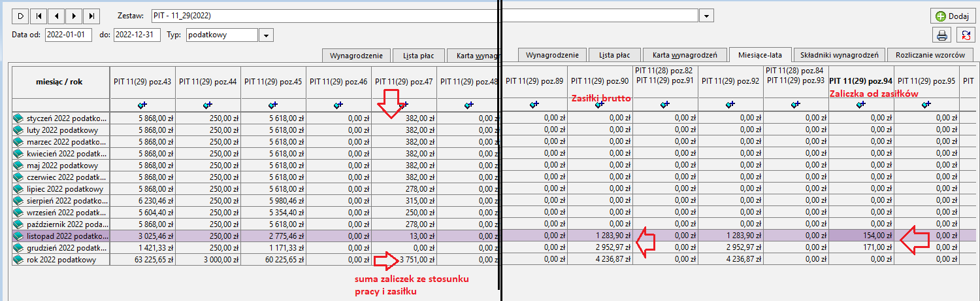Click filter icon under PIT 11(29) poz.92
980x301 pixels.
tap(730, 105)
